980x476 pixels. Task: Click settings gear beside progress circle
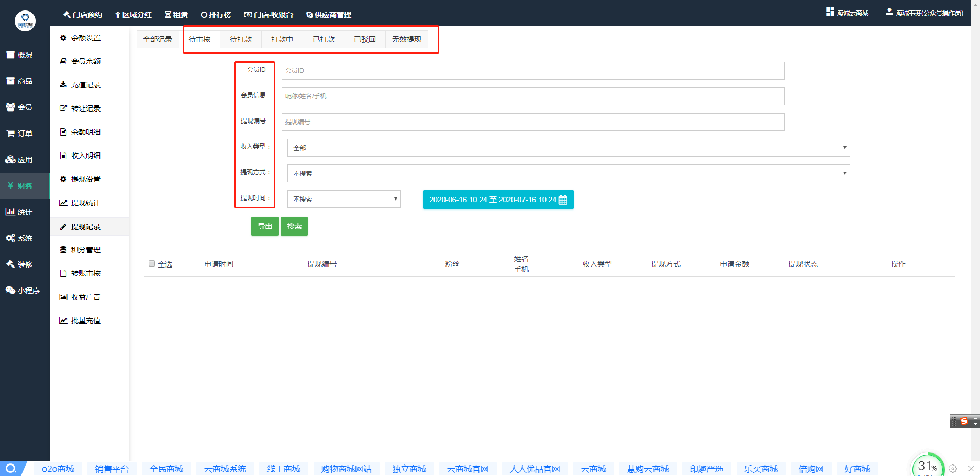pos(953,469)
